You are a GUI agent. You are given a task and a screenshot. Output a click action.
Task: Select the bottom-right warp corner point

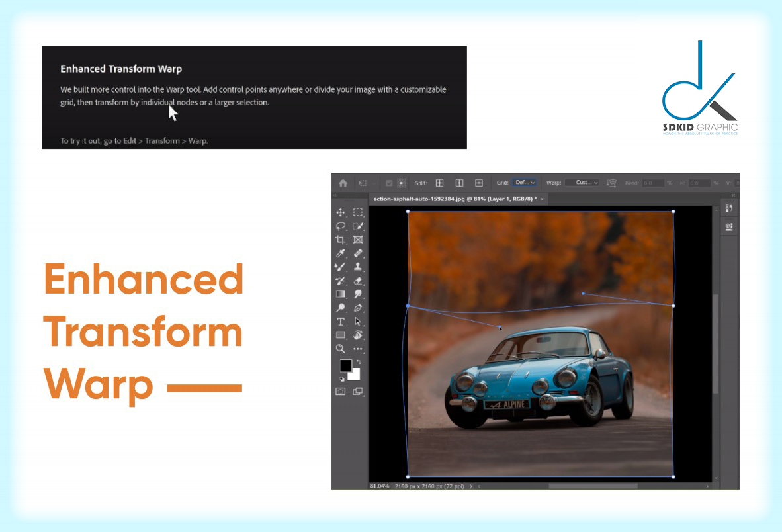click(x=673, y=476)
